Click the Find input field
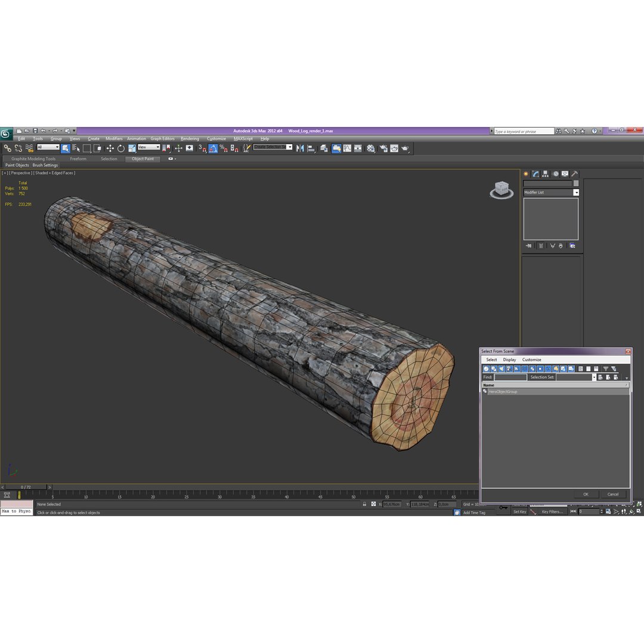644x644 pixels. pyautogui.click(x=510, y=377)
